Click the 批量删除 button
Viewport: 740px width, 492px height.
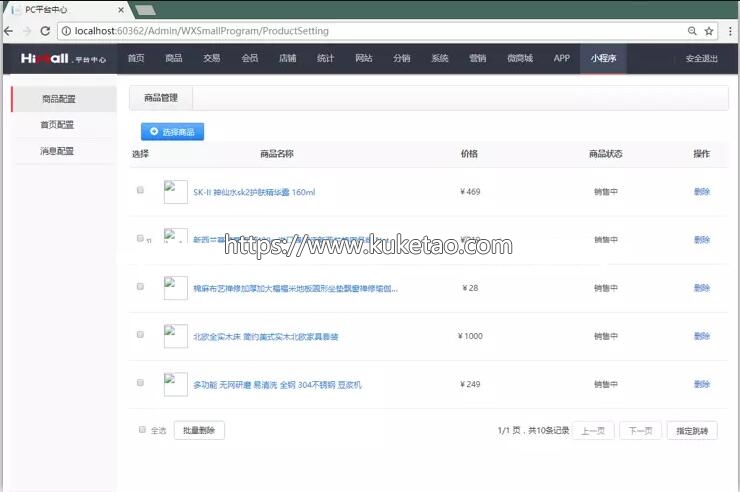(199, 431)
